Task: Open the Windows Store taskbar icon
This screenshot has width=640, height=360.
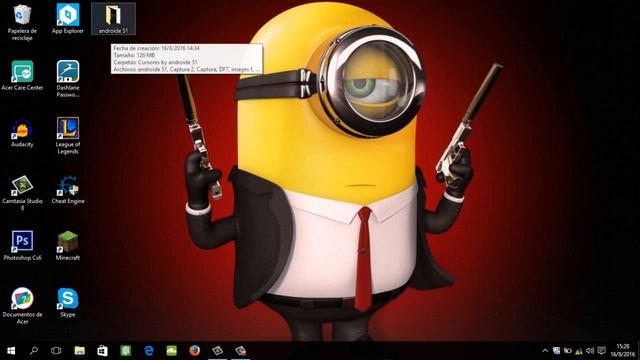Action: [102, 351]
